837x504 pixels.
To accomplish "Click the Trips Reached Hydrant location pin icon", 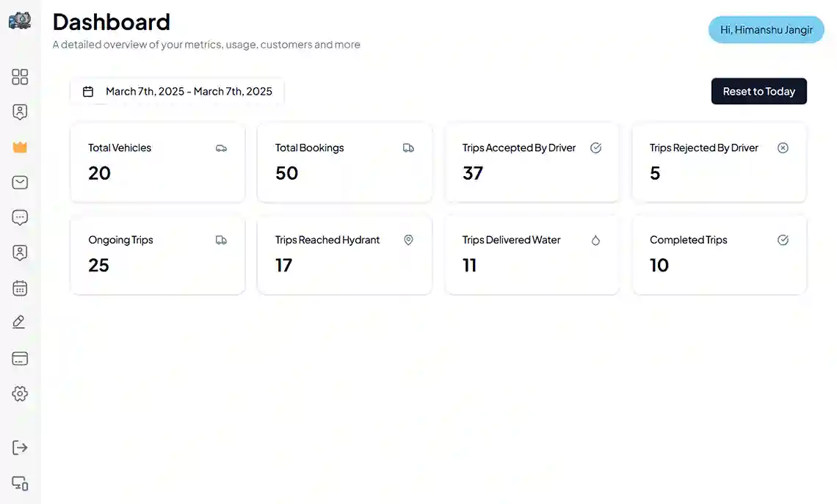I will pos(408,240).
